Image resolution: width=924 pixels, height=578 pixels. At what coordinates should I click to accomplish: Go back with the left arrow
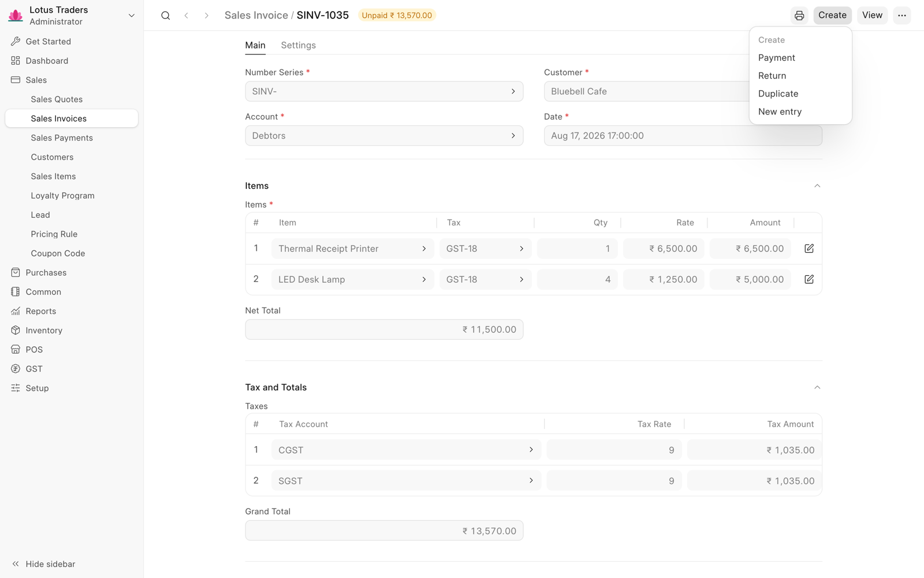pos(186,16)
